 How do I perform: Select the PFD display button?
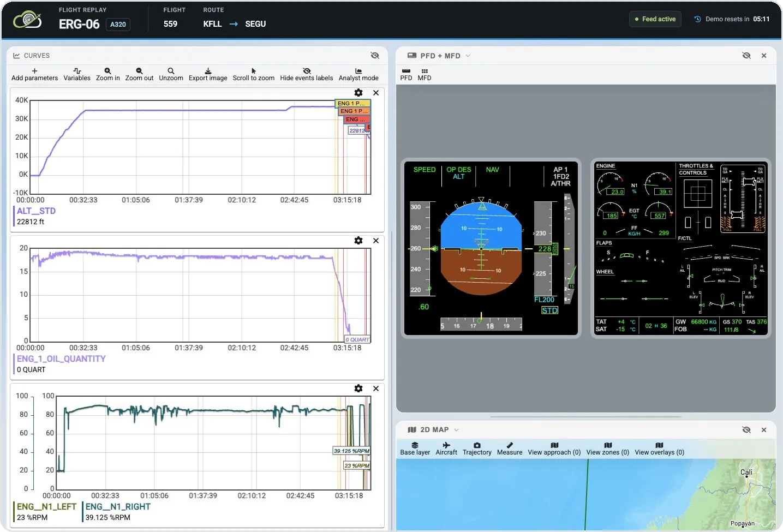406,75
